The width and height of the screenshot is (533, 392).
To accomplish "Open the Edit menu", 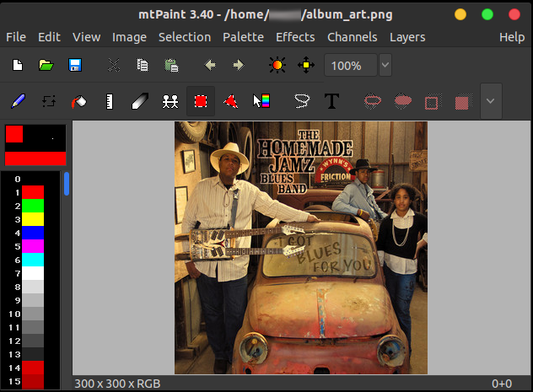I will click(49, 37).
